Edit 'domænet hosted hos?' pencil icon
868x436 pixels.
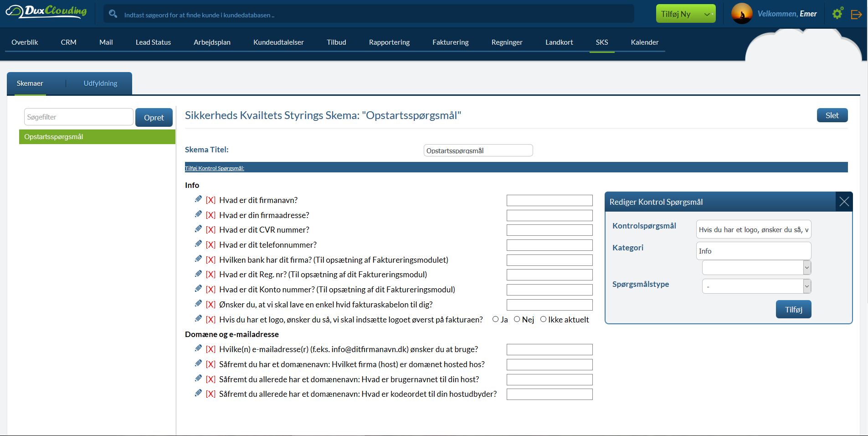pos(198,363)
